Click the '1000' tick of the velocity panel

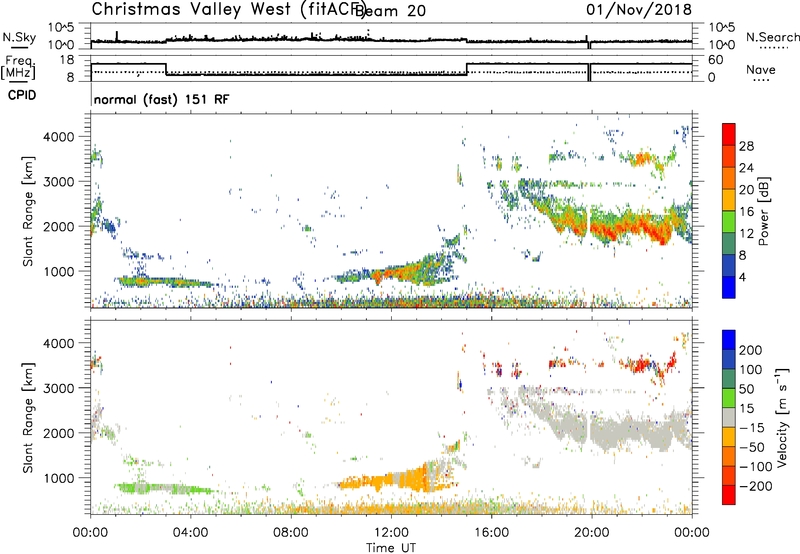pos(58,478)
